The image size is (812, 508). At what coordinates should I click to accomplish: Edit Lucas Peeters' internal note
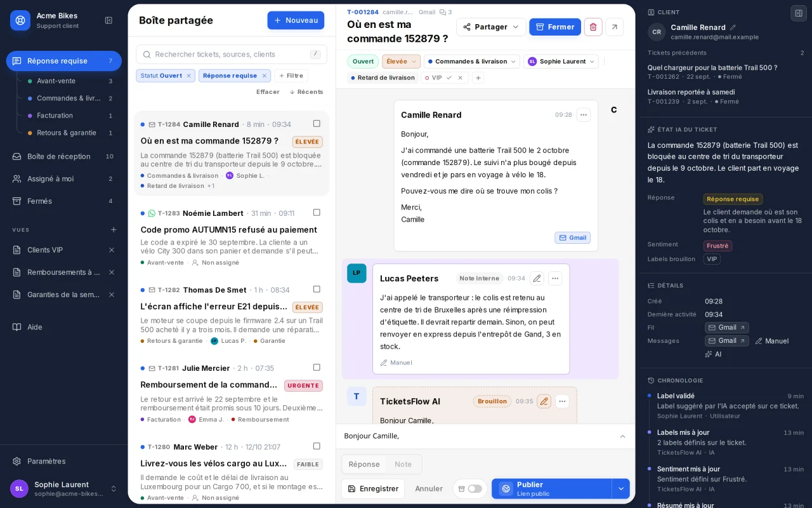click(x=537, y=278)
